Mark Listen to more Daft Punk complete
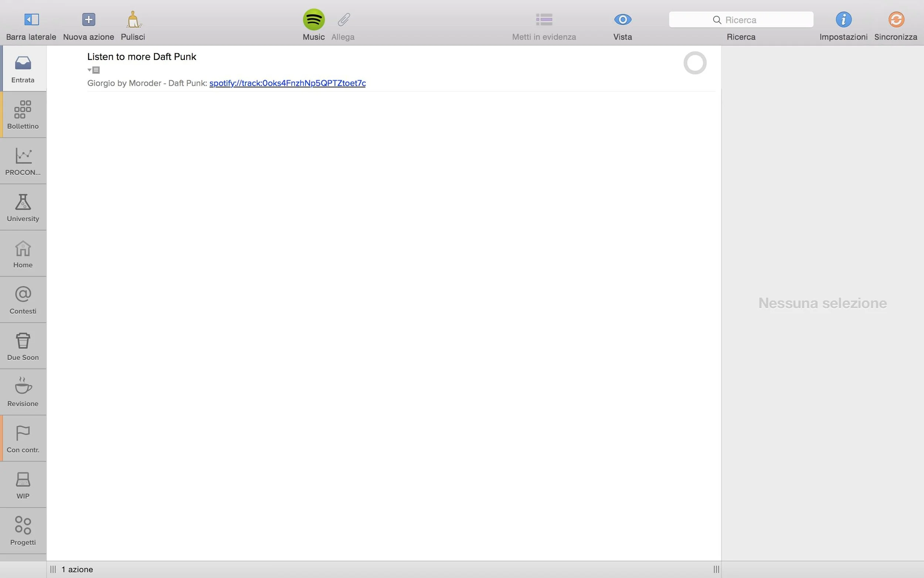Viewport: 924px width, 578px height. point(695,63)
